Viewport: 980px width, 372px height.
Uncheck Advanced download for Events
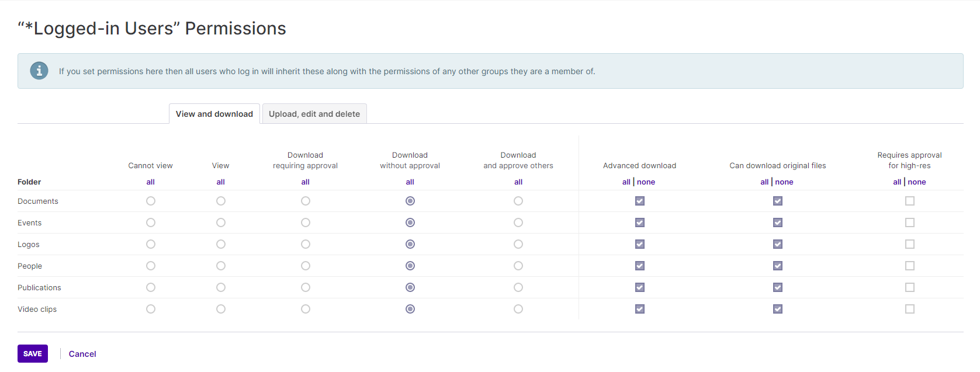pyautogui.click(x=640, y=222)
